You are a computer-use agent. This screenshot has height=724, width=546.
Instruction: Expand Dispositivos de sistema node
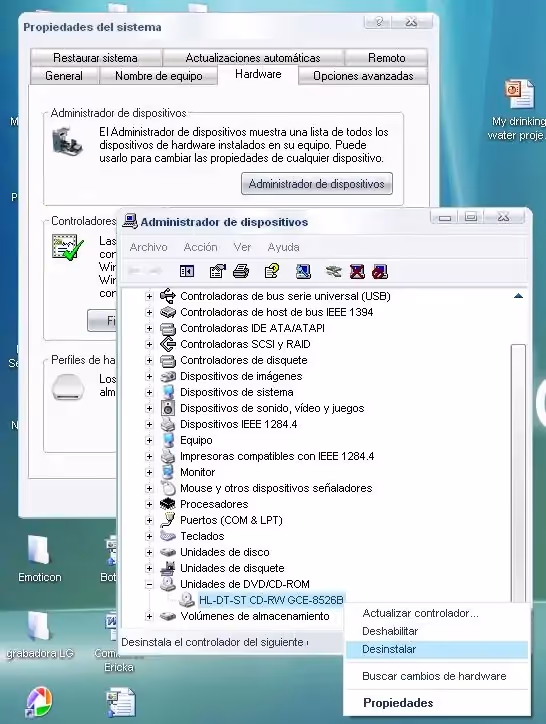[149, 392]
